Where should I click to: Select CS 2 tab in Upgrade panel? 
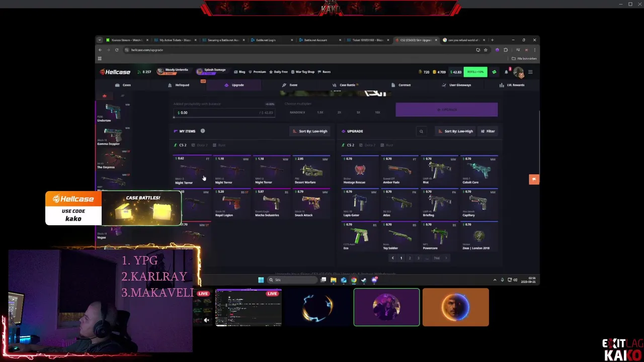click(349, 145)
